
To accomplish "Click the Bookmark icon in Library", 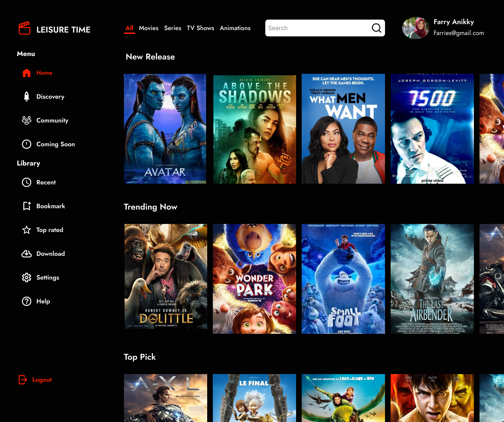I will (x=27, y=206).
